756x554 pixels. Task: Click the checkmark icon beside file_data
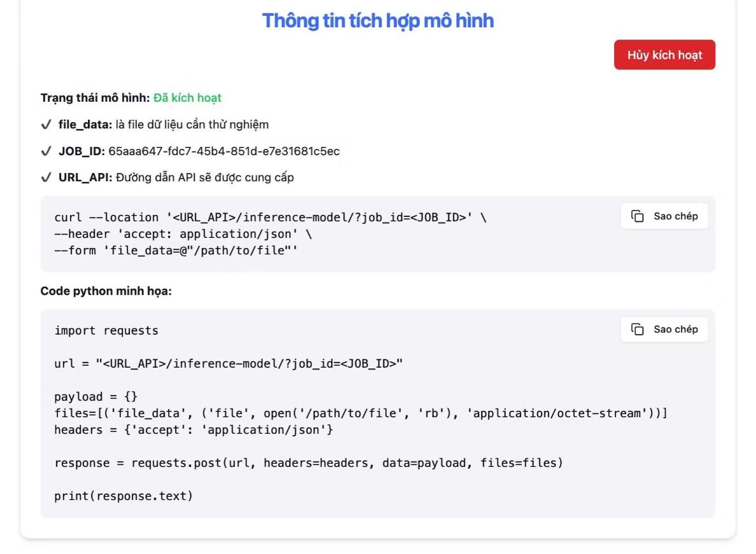[x=46, y=125]
